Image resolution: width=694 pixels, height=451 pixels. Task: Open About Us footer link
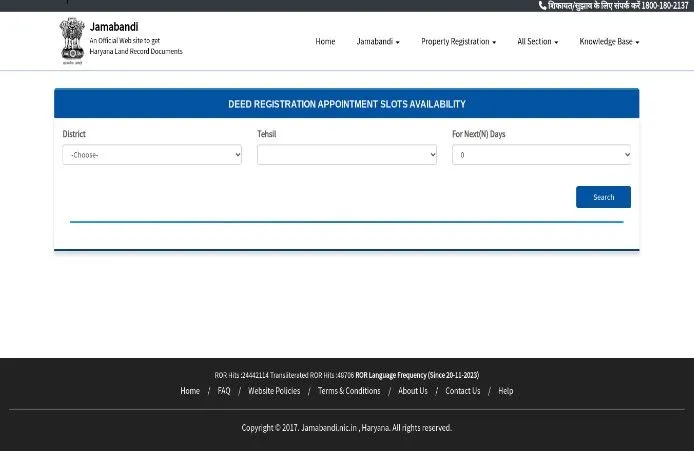tap(413, 391)
